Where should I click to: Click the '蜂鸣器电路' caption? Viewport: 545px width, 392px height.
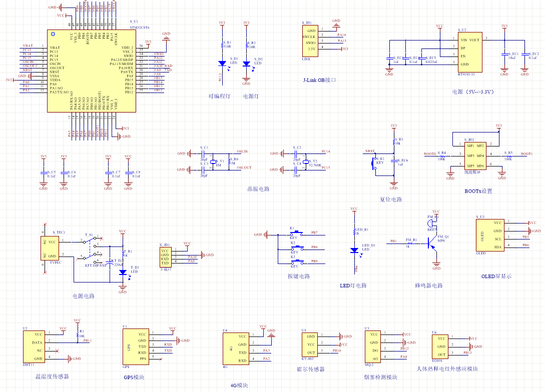click(428, 285)
